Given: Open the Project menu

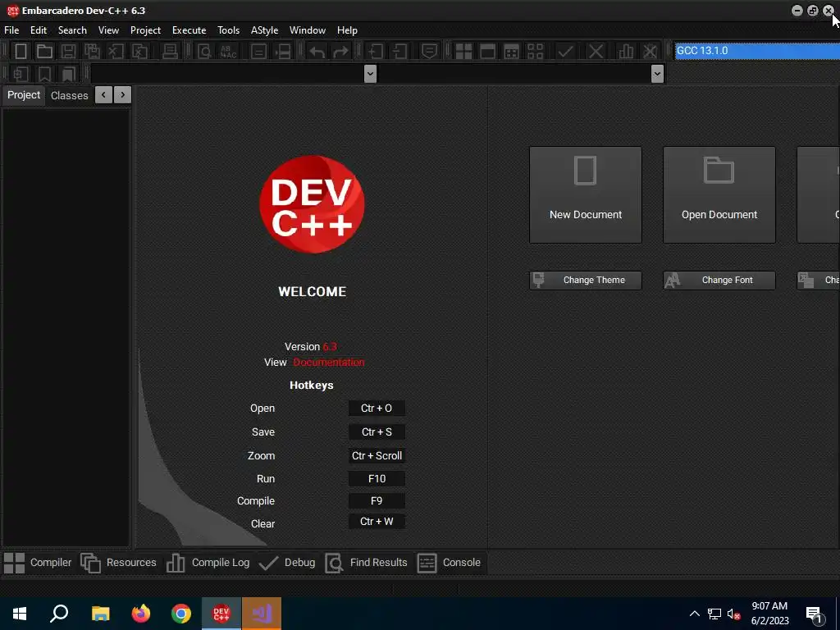Looking at the screenshot, I should 145,30.
